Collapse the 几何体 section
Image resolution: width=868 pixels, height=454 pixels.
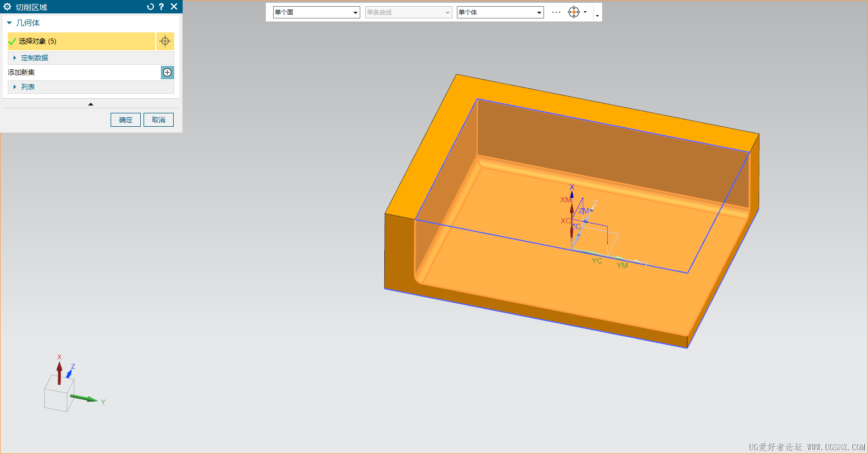coord(9,23)
